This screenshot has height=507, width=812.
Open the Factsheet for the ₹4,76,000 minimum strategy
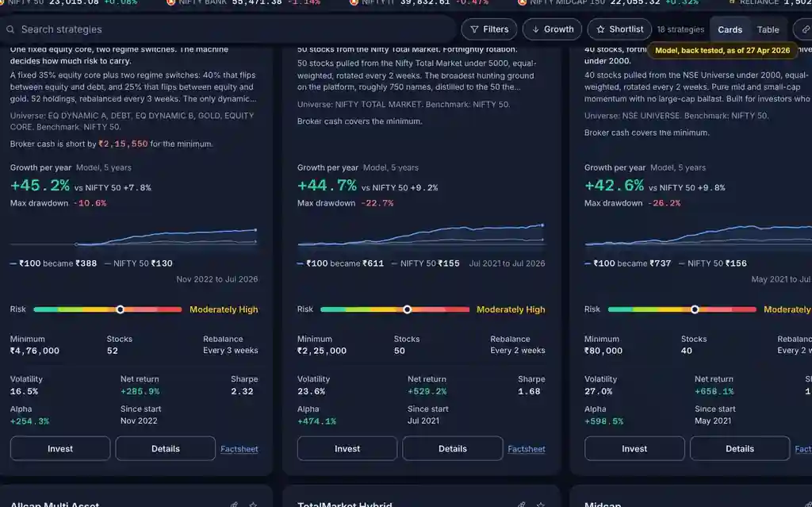(239, 449)
